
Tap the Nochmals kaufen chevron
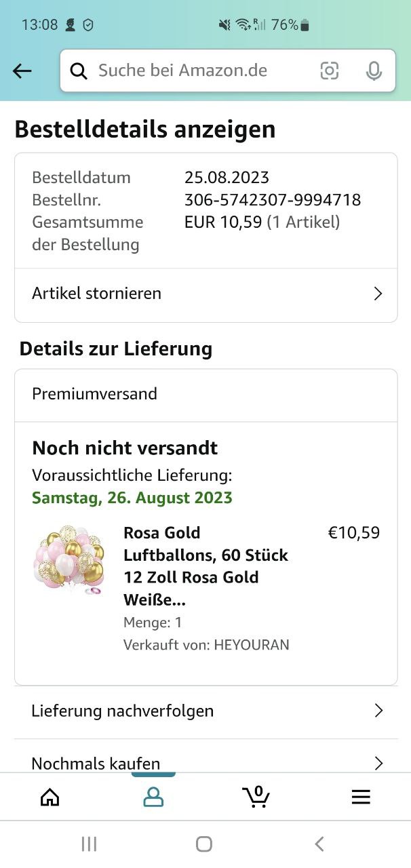[378, 764]
